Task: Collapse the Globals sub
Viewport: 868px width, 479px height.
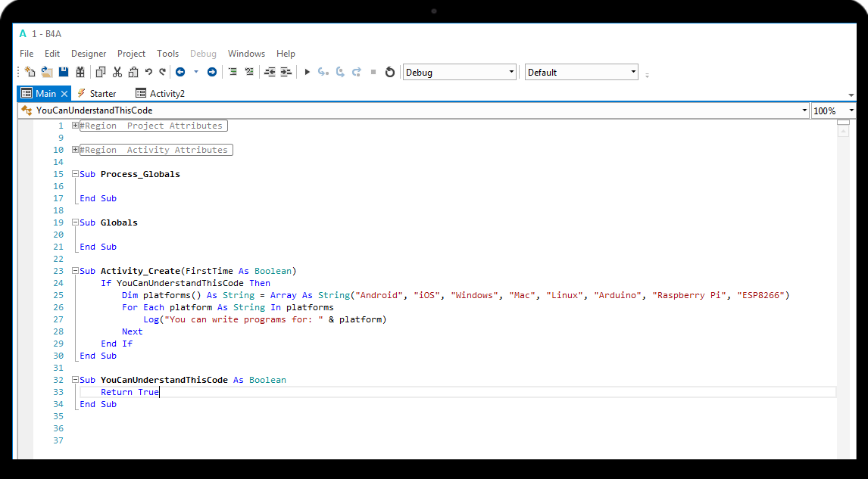Action: (x=75, y=222)
